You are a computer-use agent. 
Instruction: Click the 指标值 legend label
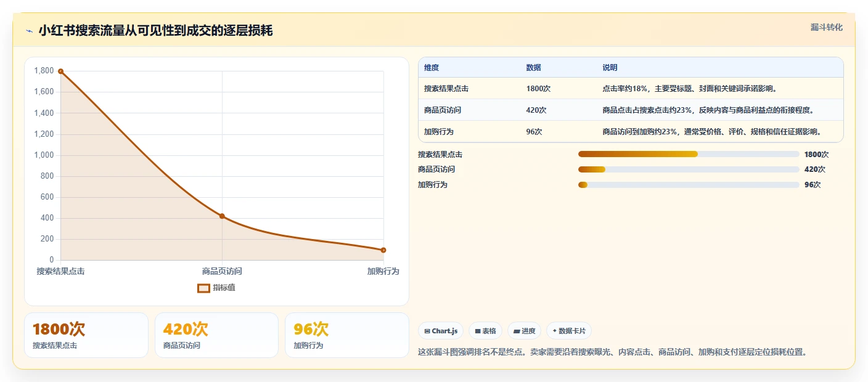224,288
